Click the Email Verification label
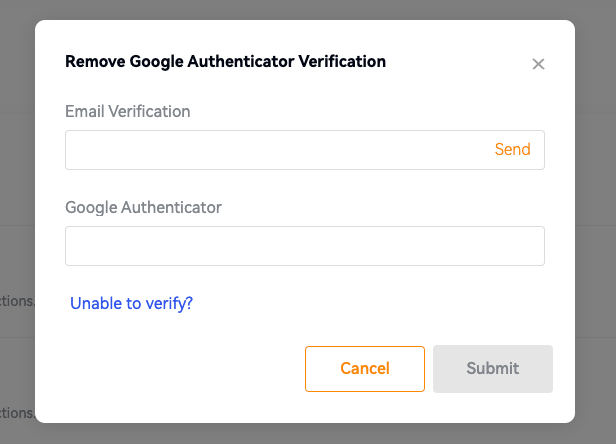This screenshot has height=444, width=616. click(127, 111)
